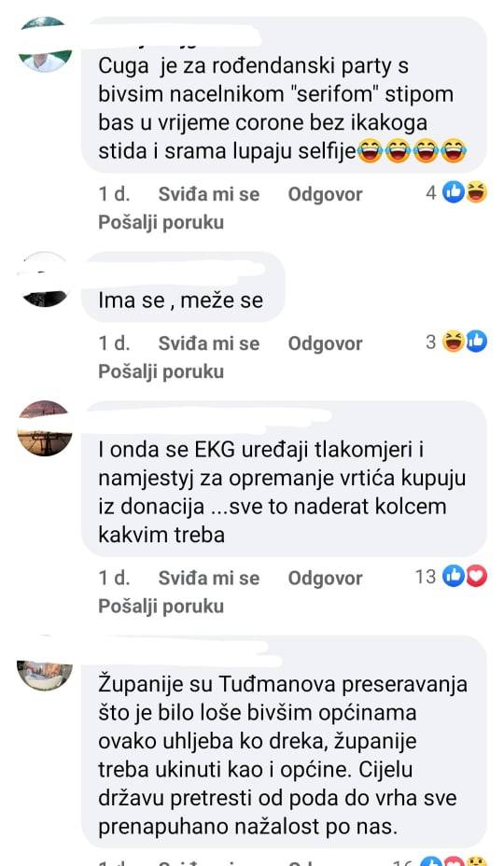Click 'Sviđa mi se' under EKG comment
Screen dimensions: 504x866
pyautogui.click(x=209, y=578)
